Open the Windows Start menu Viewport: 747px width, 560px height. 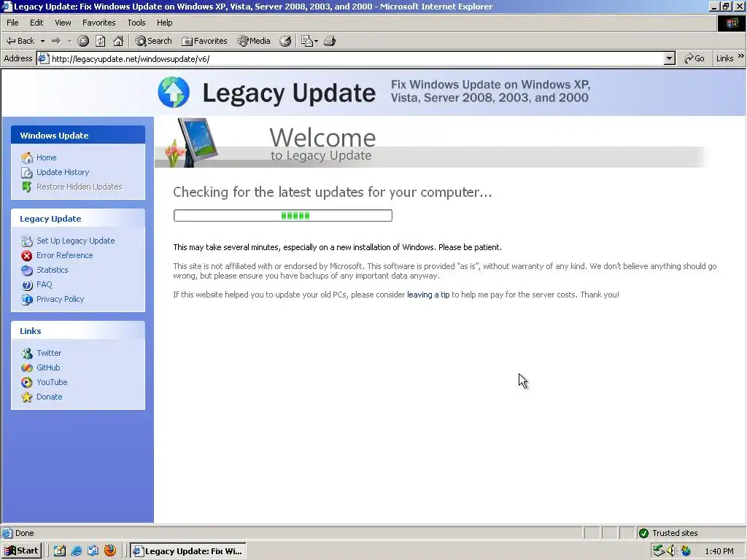click(21, 551)
